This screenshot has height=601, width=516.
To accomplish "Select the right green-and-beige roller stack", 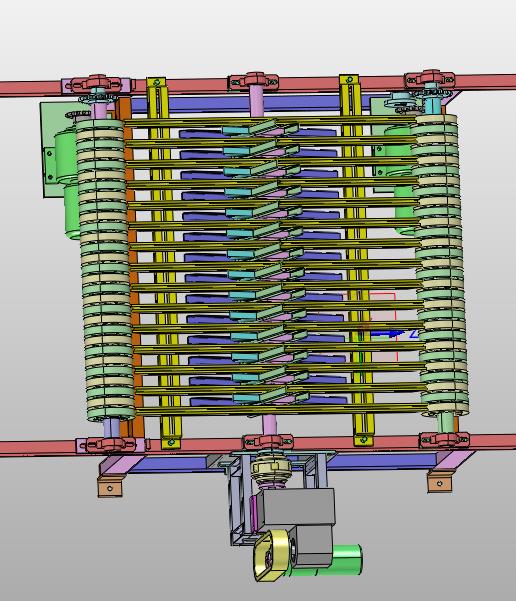I will tap(440, 264).
